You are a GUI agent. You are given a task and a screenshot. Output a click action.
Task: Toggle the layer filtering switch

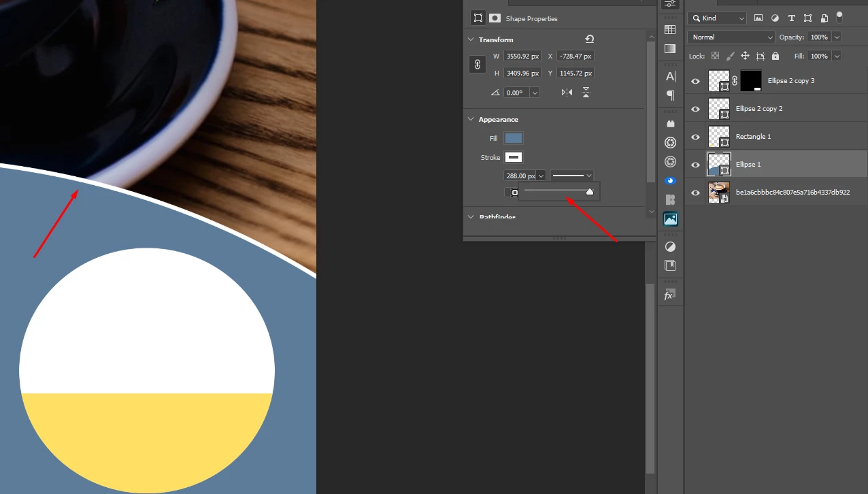coord(839,17)
